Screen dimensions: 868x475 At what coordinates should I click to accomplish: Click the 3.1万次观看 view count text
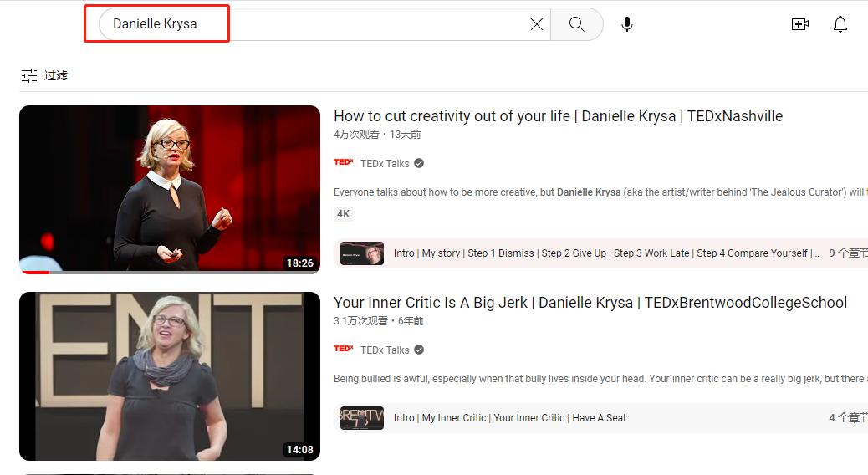pos(360,321)
